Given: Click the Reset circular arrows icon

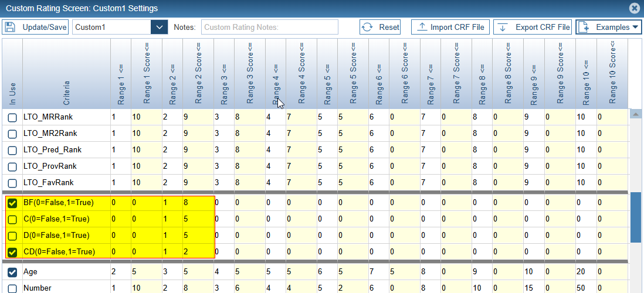Looking at the screenshot, I should tap(368, 27).
